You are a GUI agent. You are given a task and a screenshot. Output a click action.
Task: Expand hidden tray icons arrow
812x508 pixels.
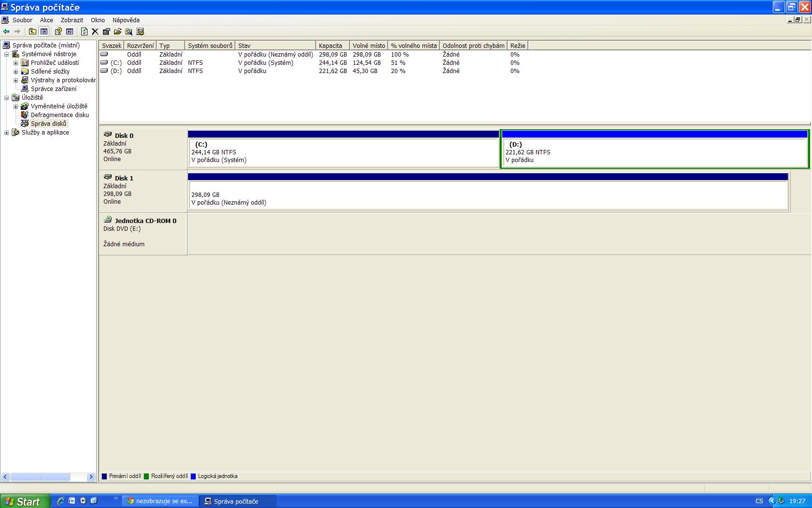coord(772,501)
